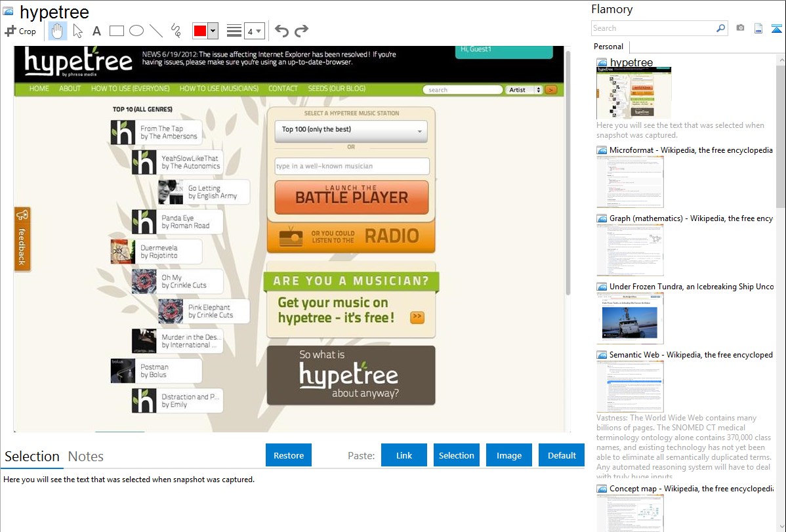Image resolution: width=786 pixels, height=532 pixels.
Task: Open the color swatch dropdown arrow
Action: 213,31
